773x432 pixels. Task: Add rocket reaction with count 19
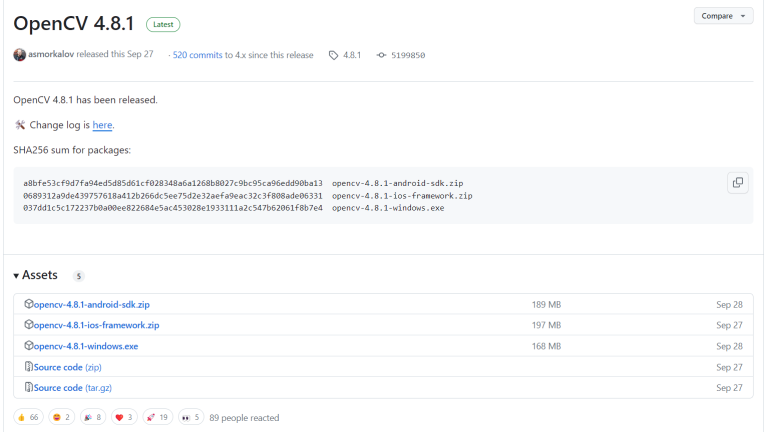157,417
